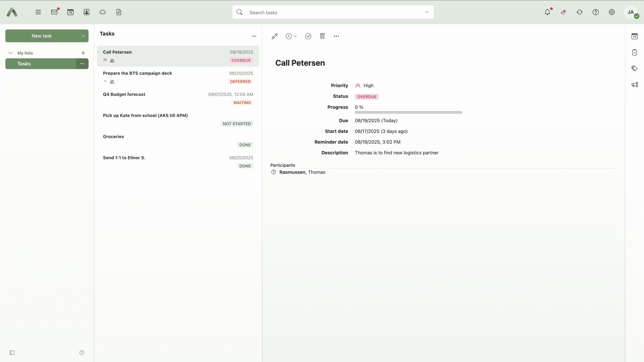The image size is (644, 362).
Task: Open the Mail app icon
Action: (54, 12)
